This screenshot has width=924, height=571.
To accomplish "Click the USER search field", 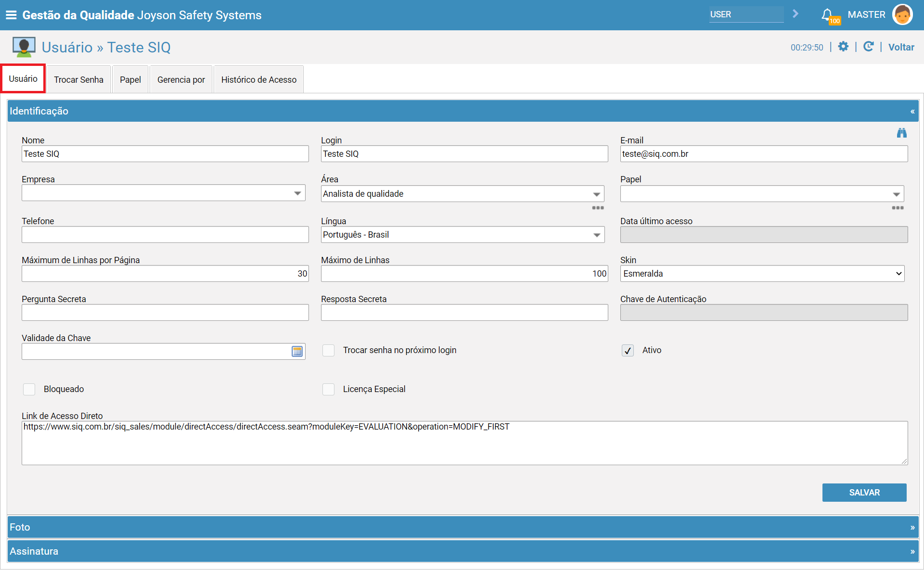I will click(746, 14).
